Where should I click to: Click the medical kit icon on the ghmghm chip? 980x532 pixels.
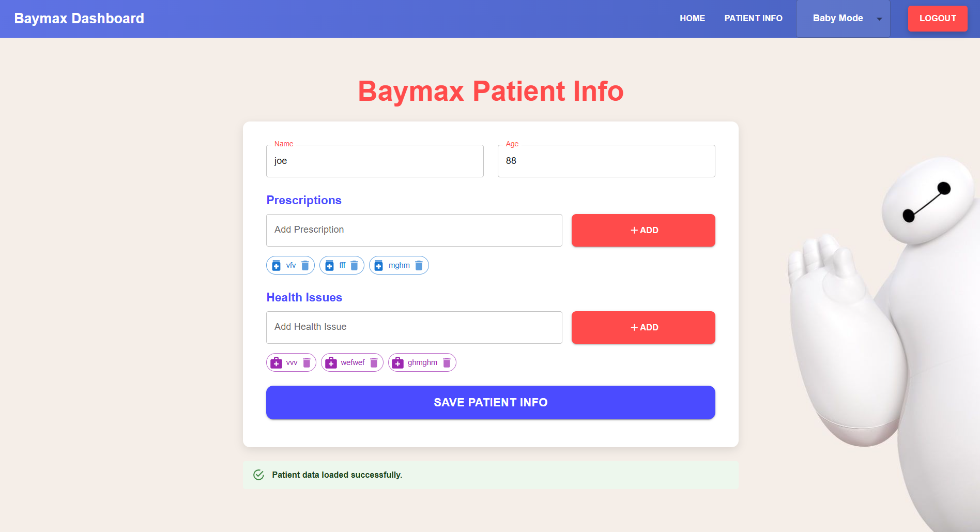pyautogui.click(x=397, y=362)
